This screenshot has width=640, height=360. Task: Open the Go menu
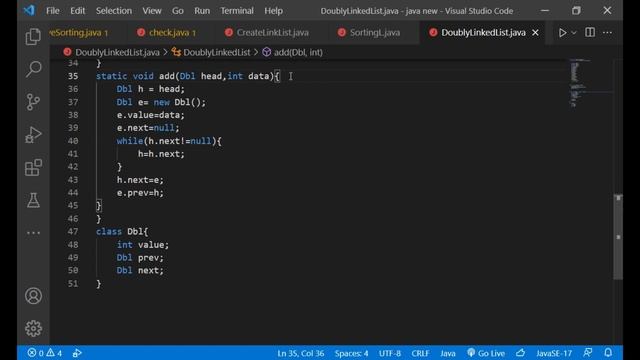(x=178, y=11)
